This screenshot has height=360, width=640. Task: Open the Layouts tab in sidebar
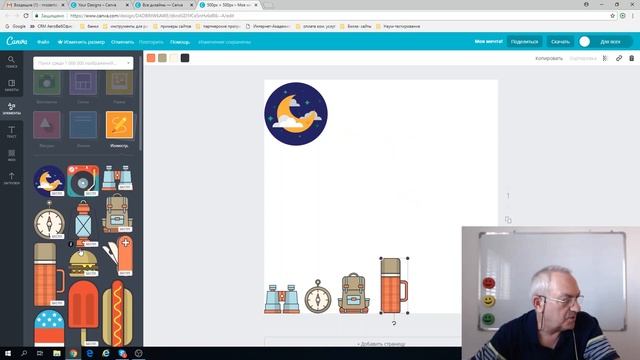[11, 85]
